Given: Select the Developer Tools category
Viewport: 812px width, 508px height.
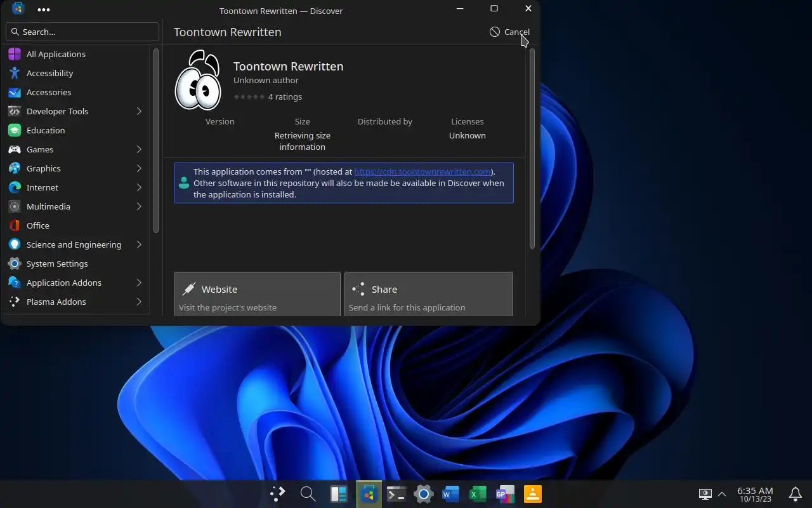Looking at the screenshot, I should [76, 111].
